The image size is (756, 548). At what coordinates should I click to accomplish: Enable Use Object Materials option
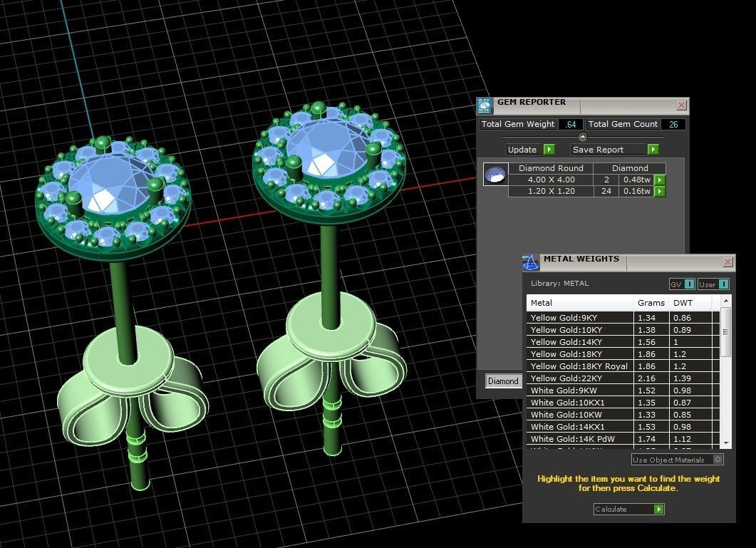[x=678, y=460]
